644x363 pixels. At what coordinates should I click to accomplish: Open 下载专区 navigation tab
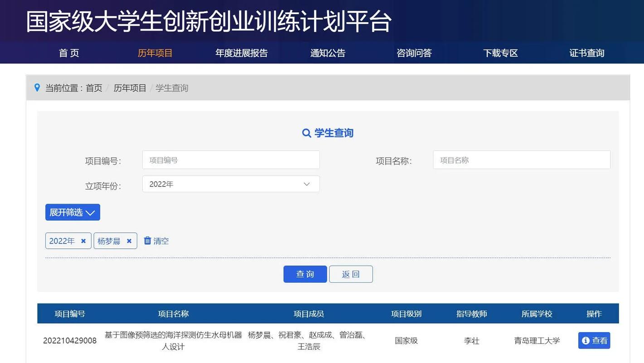[500, 53]
